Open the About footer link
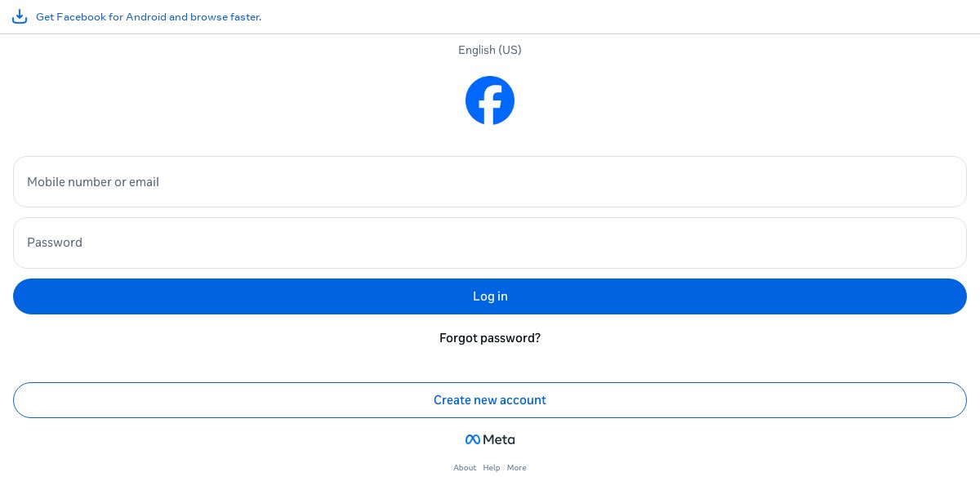 coord(465,468)
